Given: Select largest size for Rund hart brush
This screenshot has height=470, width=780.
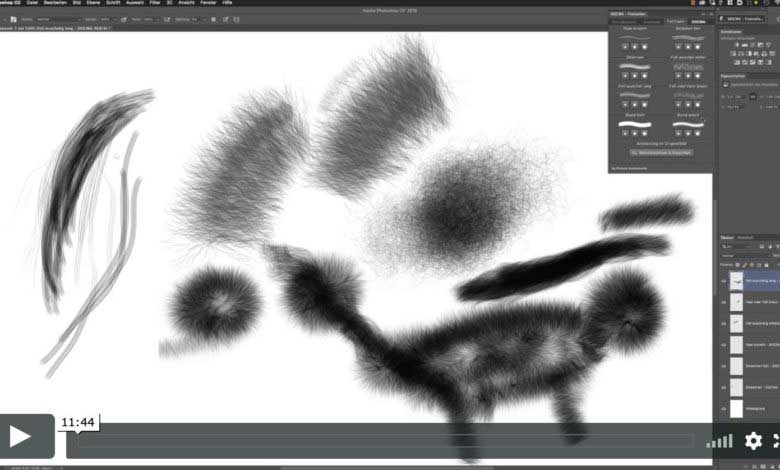Looking at the screenshot, I should (x=644, y=133).
